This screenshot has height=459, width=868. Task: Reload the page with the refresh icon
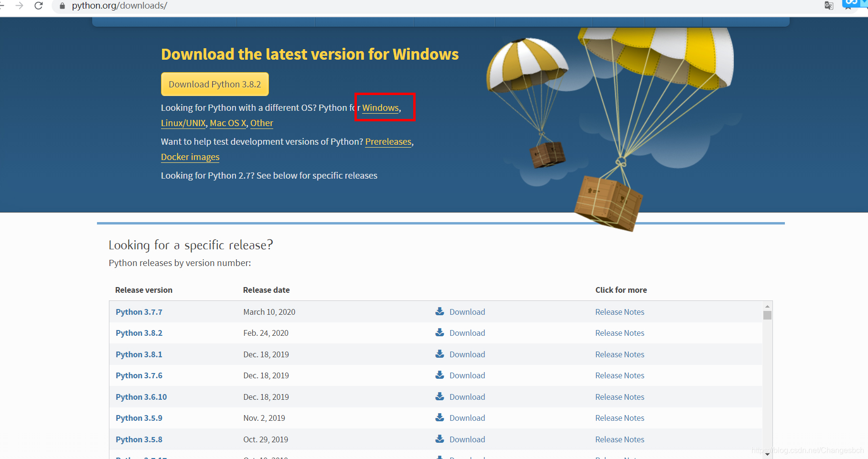[39, 6]
